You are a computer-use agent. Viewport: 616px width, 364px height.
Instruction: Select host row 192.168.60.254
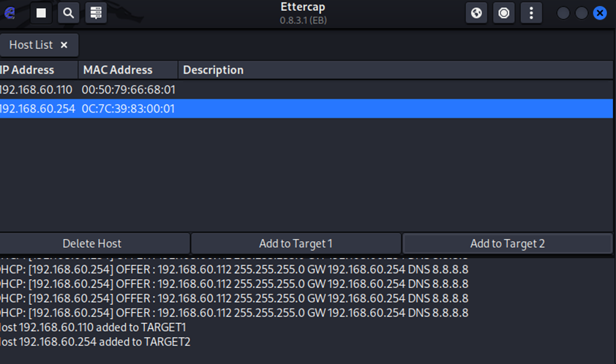[307, 108]
